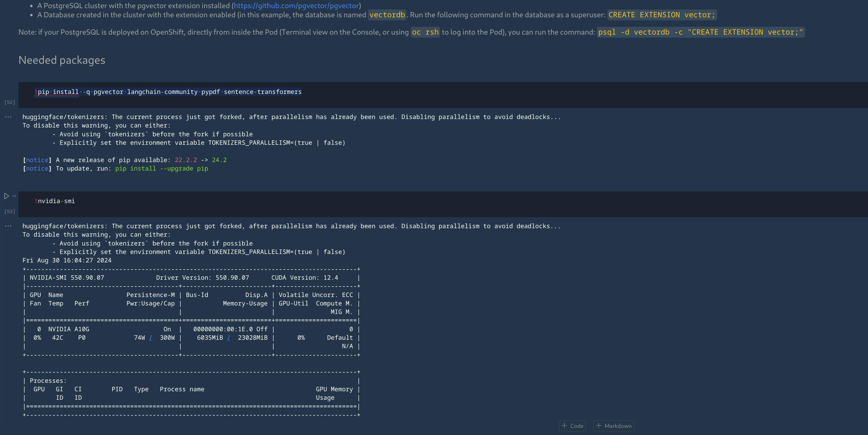Click the NVIDIA-SMI 550.90.07 version text

tap(67, 278)
